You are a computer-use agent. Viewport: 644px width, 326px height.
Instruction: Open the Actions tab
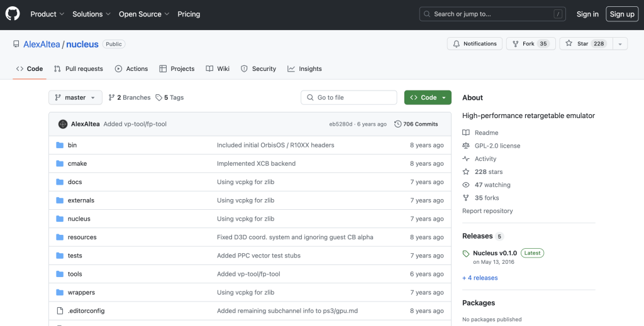point(131,69)
